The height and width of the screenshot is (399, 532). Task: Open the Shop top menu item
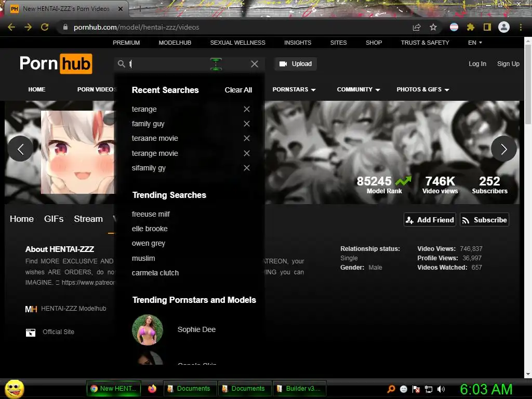pyautogui.click(x=374, y=43)
